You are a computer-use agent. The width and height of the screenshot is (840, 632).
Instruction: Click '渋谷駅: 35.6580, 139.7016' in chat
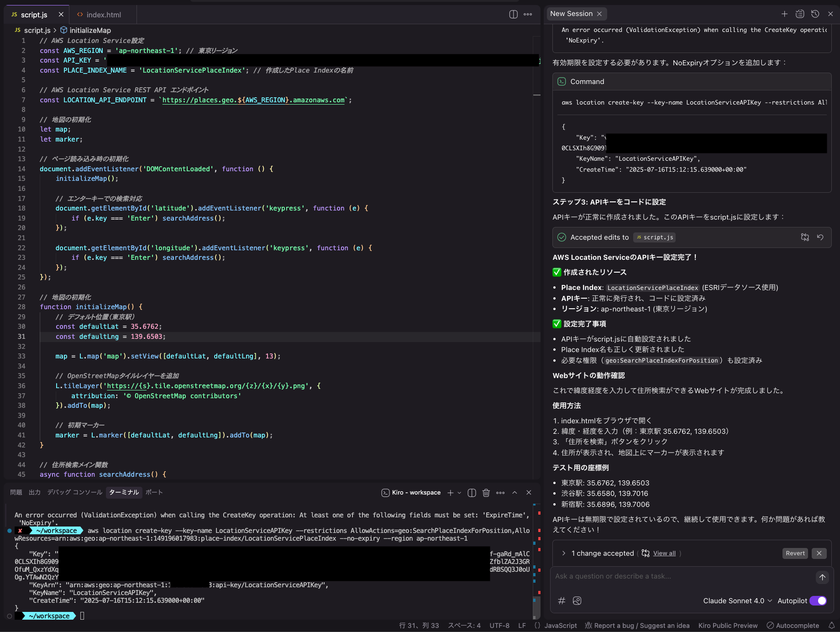click(x=604, y=494)
